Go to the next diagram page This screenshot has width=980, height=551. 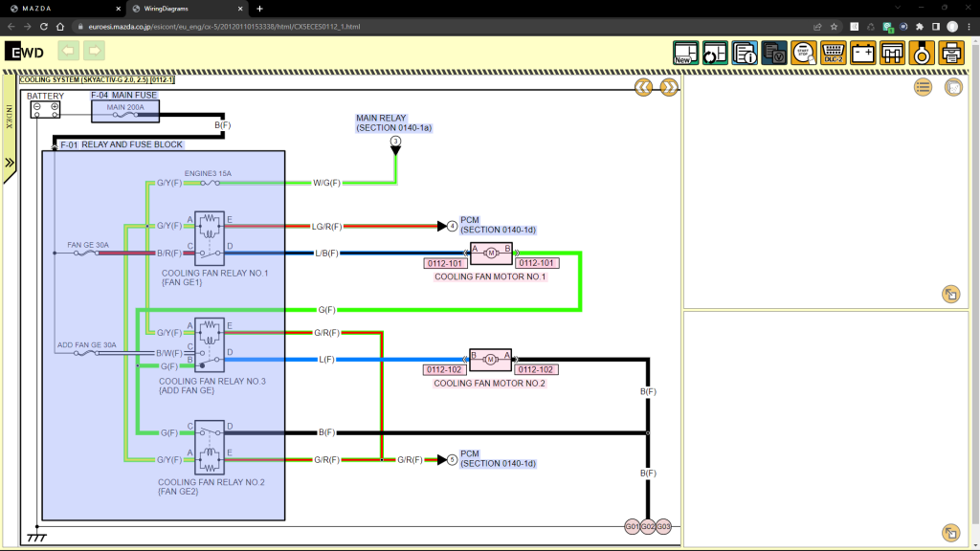click(x=669, y=87)
